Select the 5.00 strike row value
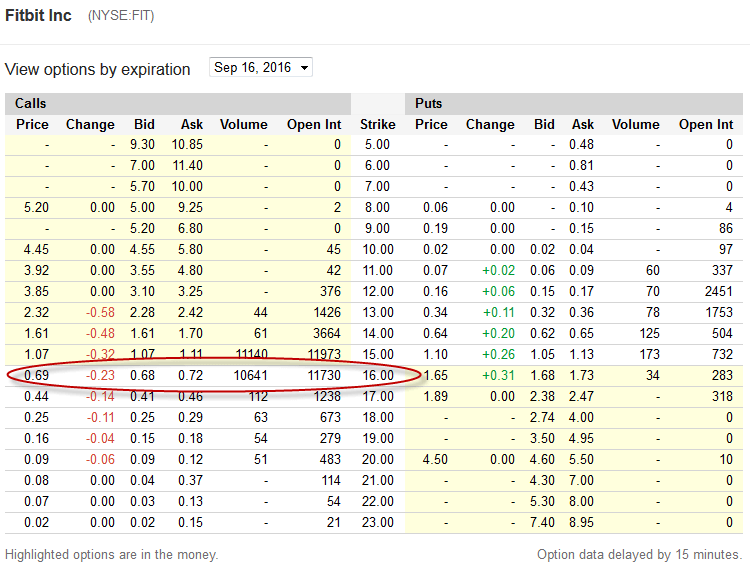750x568 pixels. click(377, 145)
